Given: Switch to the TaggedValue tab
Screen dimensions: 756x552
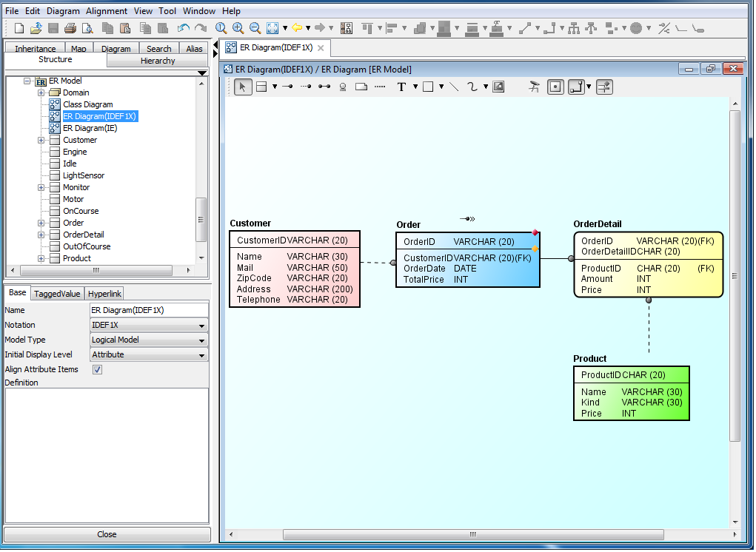Looking at the screenshot, I should tap(57, 294).
